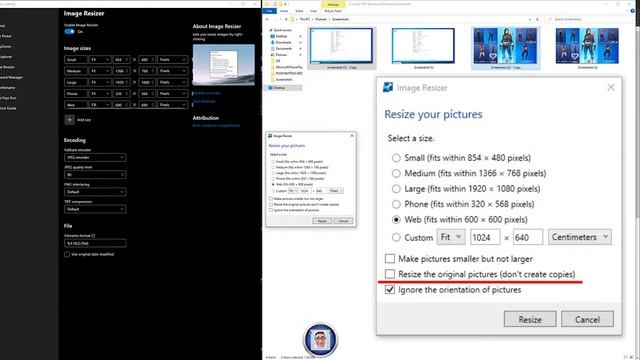Click the custom height field showing 640
The height and width of the screenshot is (360, 640).
click(x=528, y=237)
